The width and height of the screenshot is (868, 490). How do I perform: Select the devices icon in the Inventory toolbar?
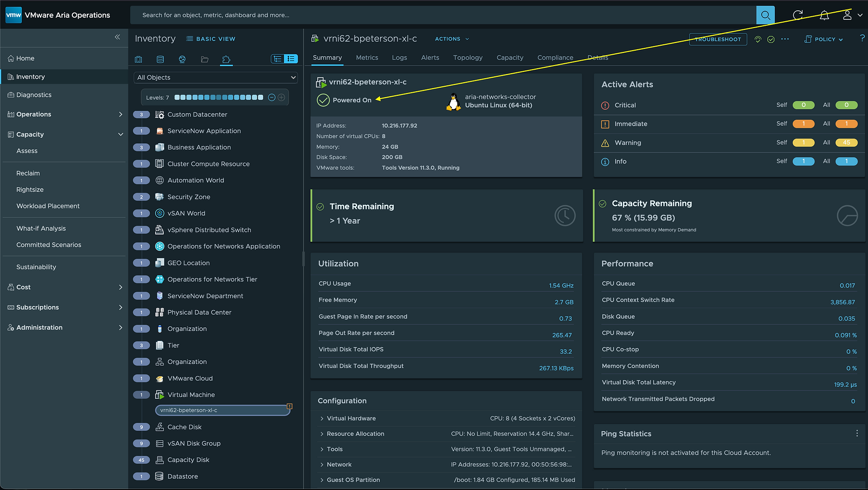tap(138, 59)
